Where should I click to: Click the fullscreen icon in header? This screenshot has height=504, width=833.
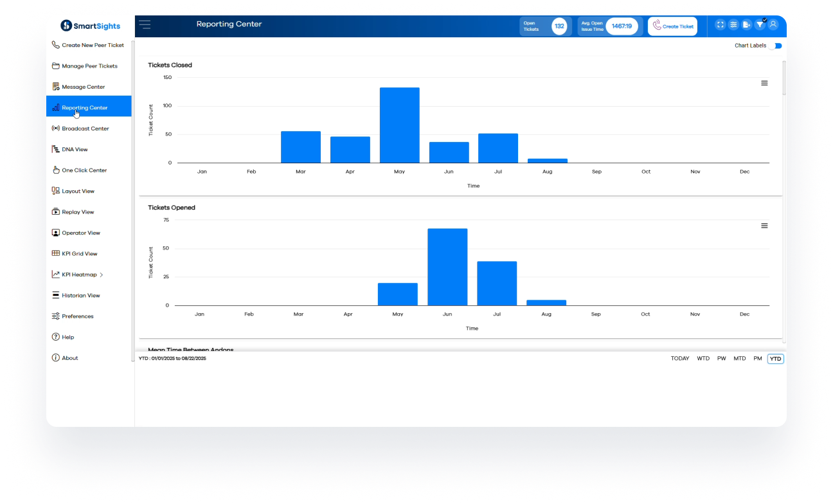[720, 25]
